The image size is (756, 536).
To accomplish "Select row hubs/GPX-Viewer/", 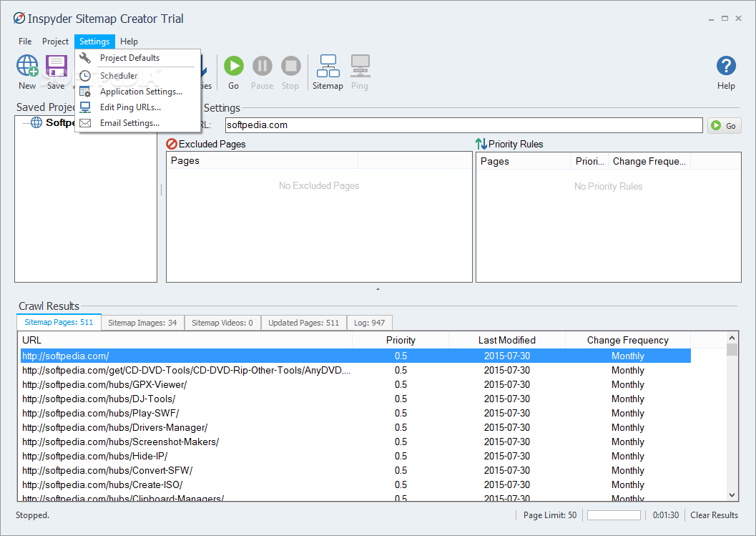I will [x=355, y=384].
